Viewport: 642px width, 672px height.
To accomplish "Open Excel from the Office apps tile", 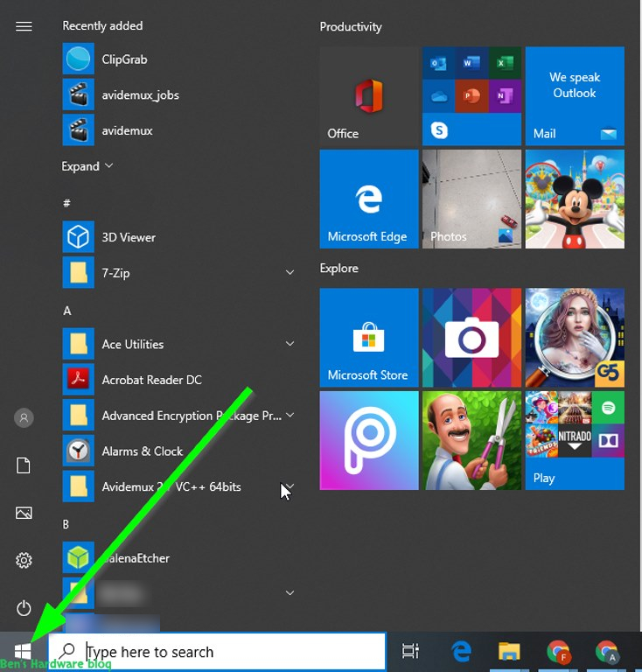I will (x=505, y=63).
